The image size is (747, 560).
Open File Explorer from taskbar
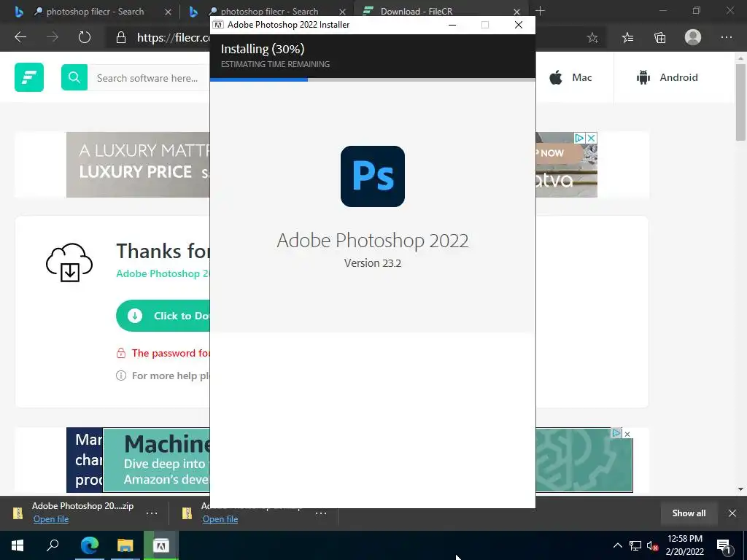(125, 545)
